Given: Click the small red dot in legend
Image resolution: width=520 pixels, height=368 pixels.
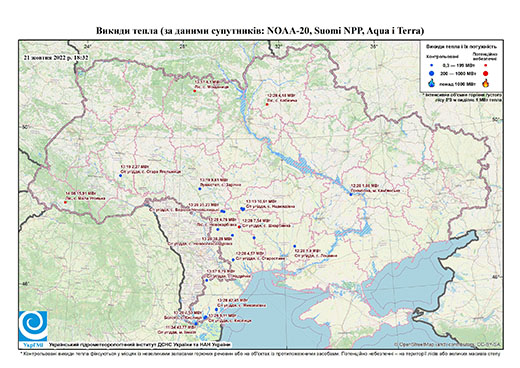Looking at the screenshot, I should pos(485,66).
